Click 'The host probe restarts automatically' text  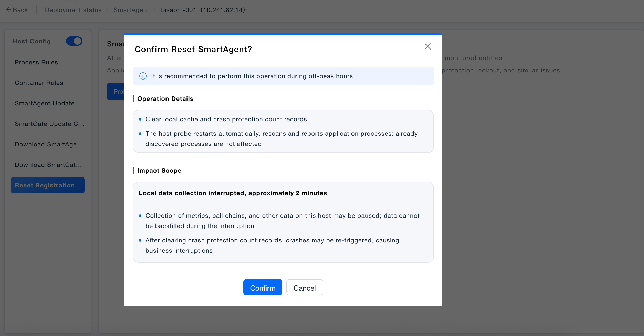click(x=281, y=139)
